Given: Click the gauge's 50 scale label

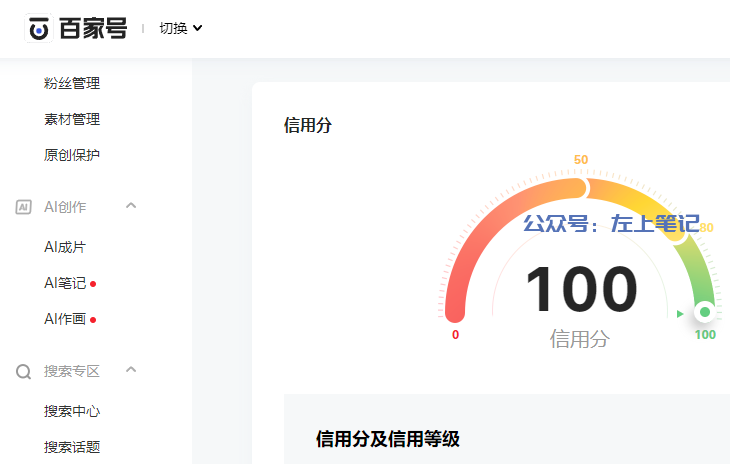Looking at the screenshot, I should [581, 160].
